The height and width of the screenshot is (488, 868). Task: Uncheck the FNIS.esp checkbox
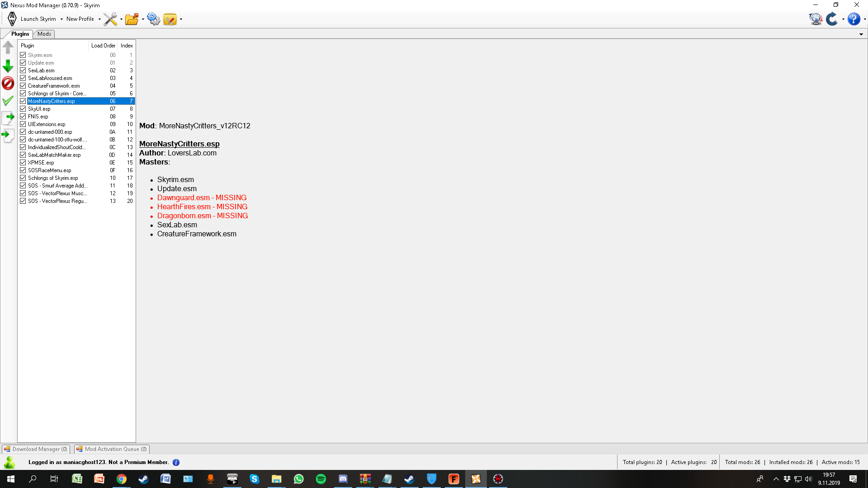point(23,117)
